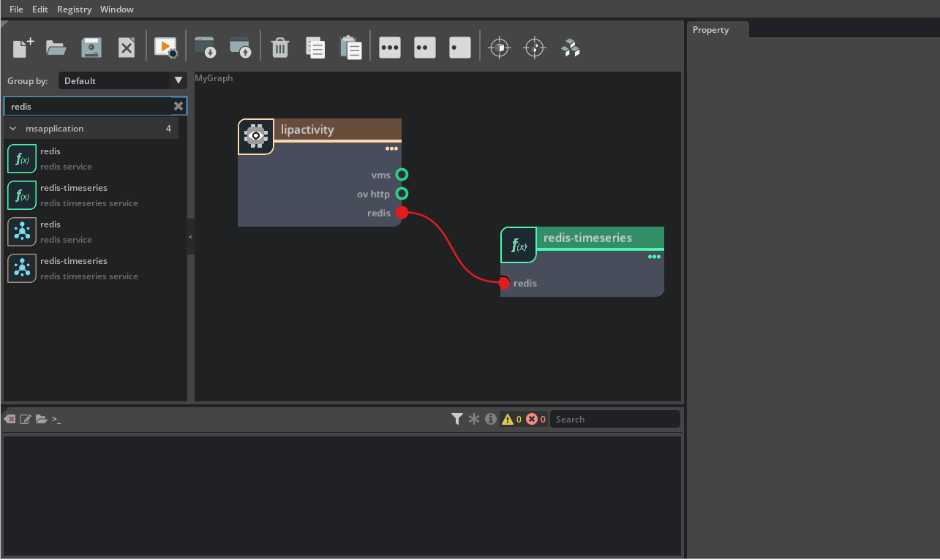Collapse the left panel with the side handle

(x=191, y=237)
